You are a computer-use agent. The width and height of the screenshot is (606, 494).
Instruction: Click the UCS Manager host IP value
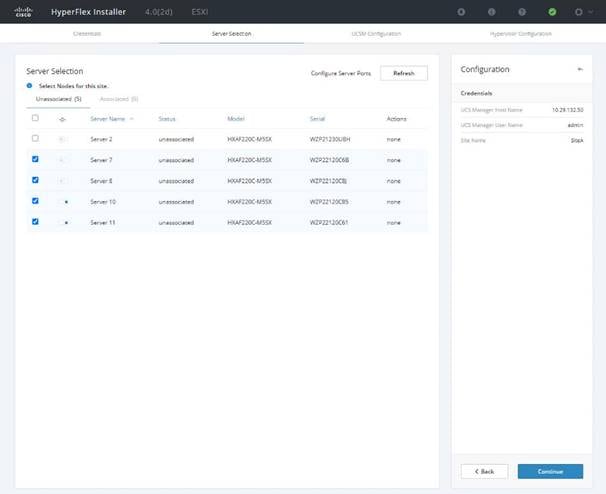(568, 110)
